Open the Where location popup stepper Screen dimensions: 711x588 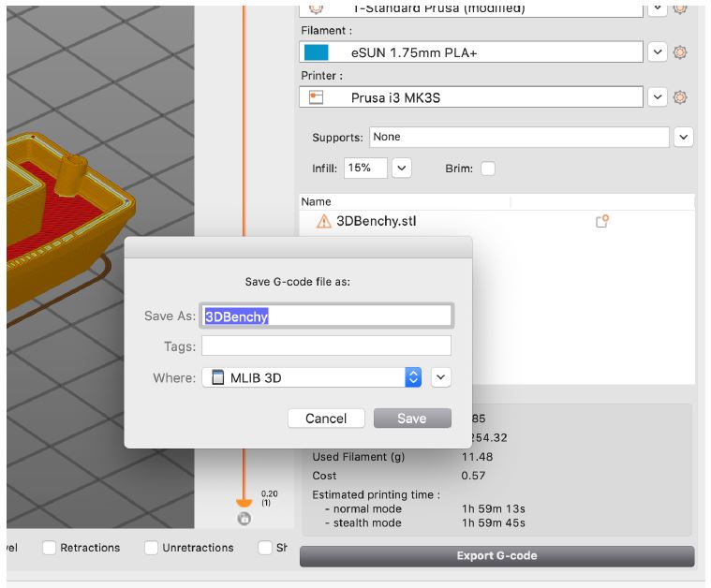point(413,377)
